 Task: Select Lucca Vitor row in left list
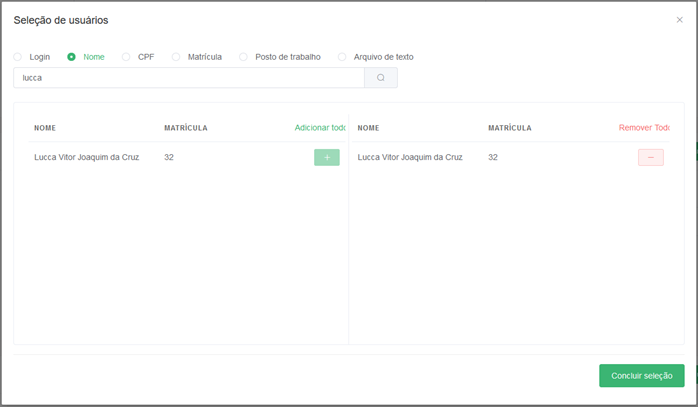pos(86,158)
